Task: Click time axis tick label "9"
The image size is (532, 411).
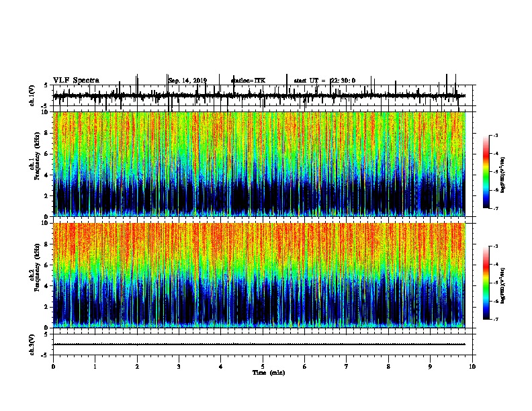Action: point(430,367)
